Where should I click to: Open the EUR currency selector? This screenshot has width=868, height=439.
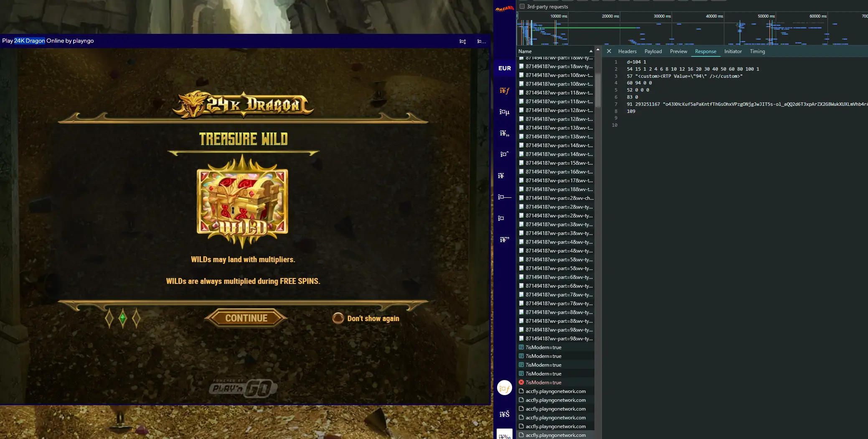505,68
